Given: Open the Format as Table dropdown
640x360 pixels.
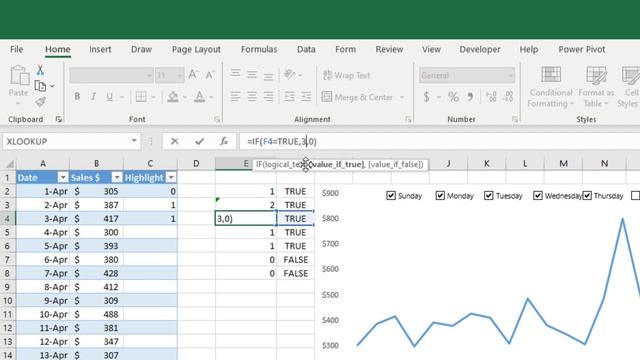Looking at the screenshot, I should pyautogui.click(x=596, y=87).
